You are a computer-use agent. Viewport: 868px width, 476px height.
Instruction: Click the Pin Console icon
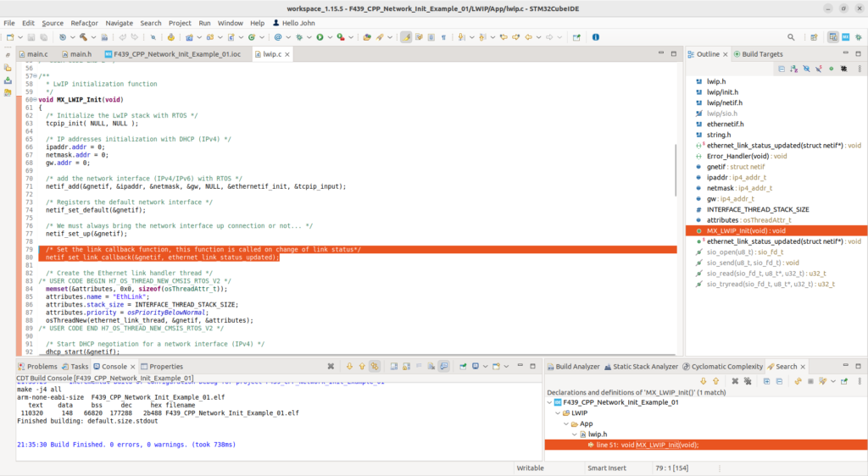coord(463,367)
